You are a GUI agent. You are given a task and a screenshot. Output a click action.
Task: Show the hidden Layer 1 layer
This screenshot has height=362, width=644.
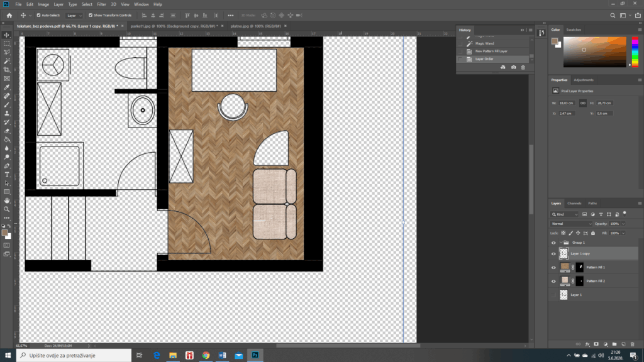click(553, 295)
